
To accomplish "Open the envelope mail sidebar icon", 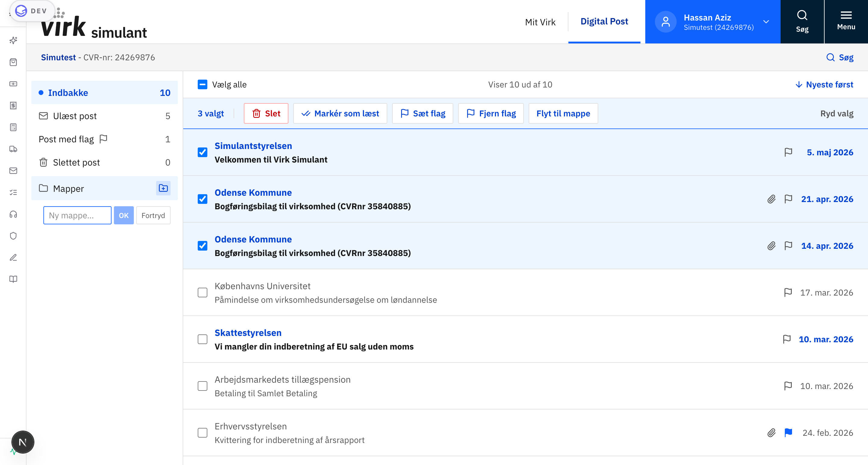I will (x=13, y=171).
